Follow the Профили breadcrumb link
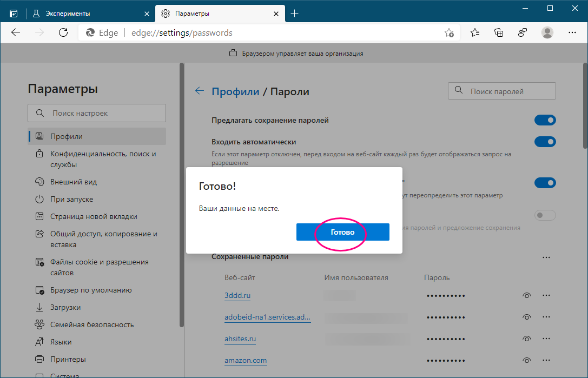The width and height of the screenshot is (588, 378). [x=235, y=91]
